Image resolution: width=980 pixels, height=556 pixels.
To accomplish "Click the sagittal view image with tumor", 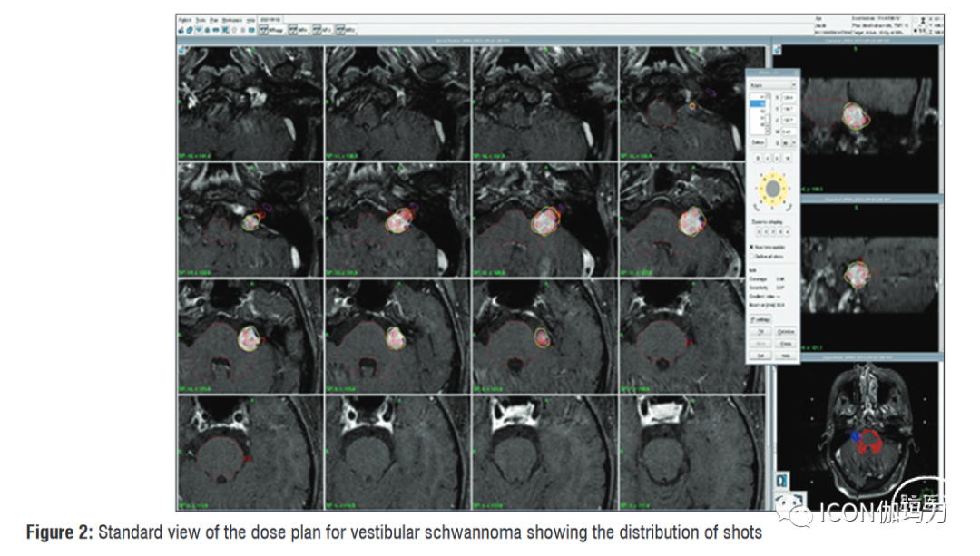I will pos(870,278).
